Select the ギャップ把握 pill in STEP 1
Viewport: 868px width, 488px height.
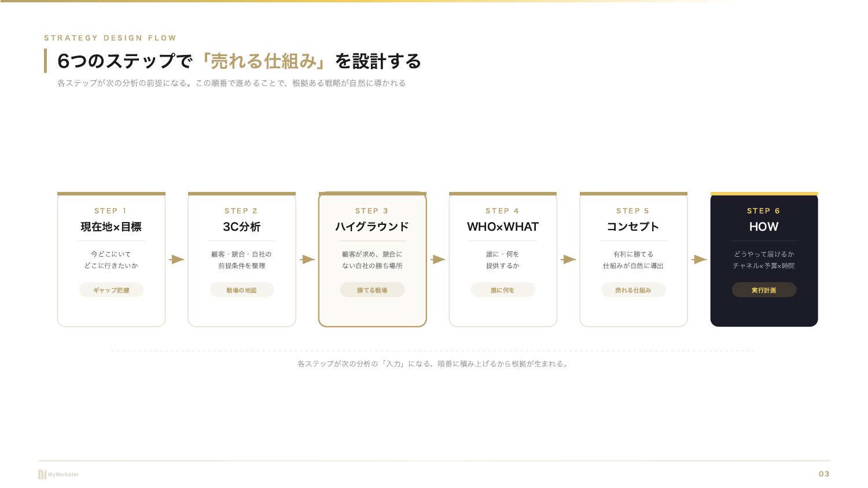111,290
